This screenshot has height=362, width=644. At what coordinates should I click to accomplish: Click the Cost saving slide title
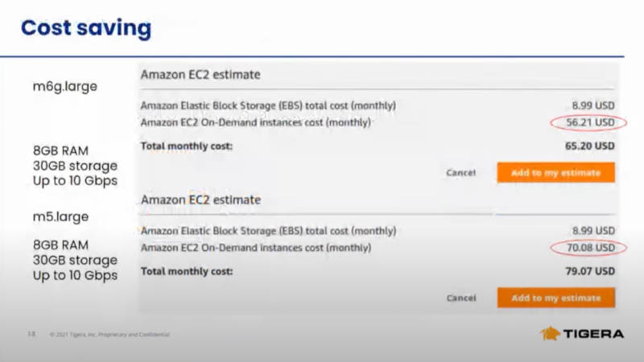pyautogui.click(x=86, y=28)
